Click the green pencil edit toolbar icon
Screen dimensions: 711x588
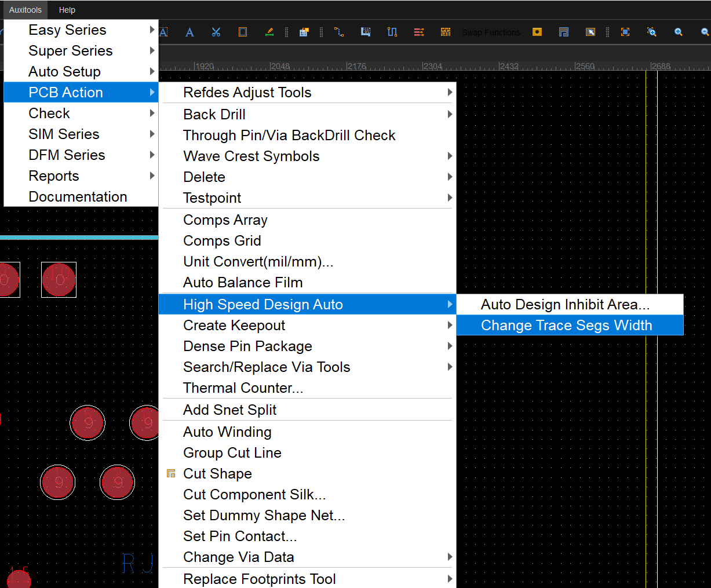(269, 32)
